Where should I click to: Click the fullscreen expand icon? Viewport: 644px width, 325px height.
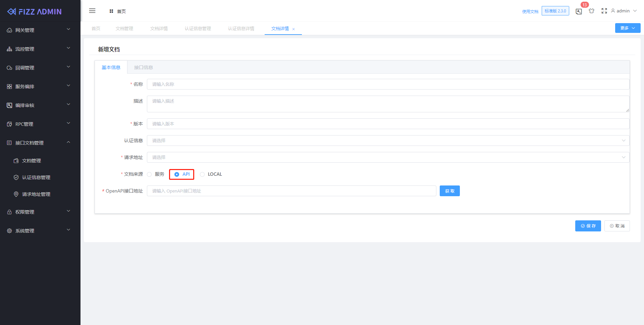604,11
